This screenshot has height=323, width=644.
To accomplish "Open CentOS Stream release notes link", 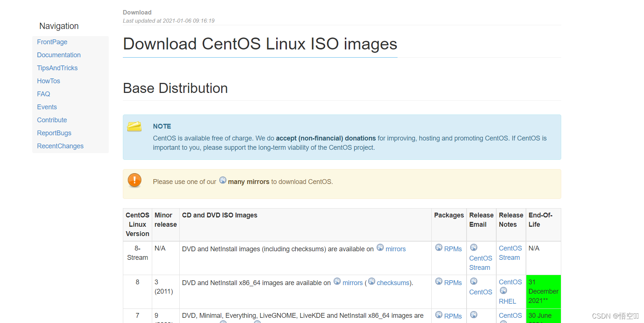I will coord(510,253).
